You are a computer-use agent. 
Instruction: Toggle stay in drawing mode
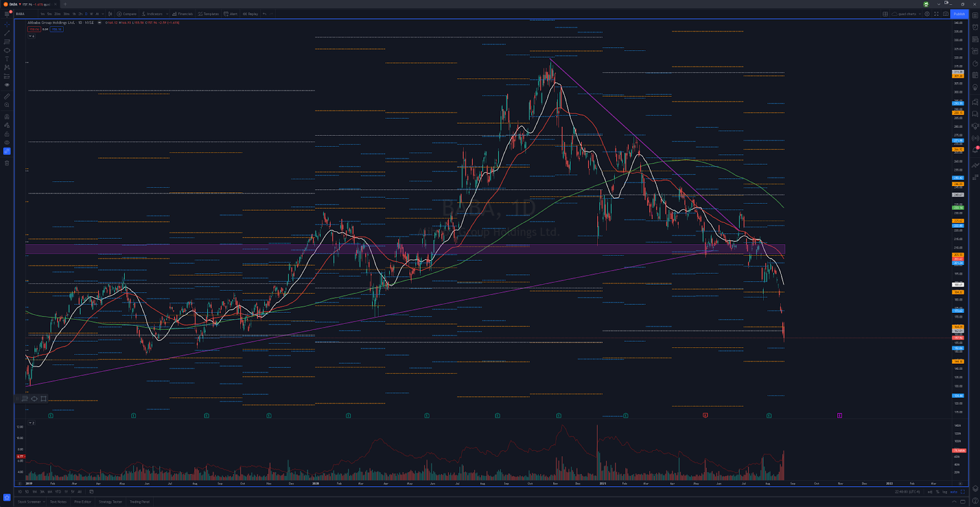tap(7, 125)
